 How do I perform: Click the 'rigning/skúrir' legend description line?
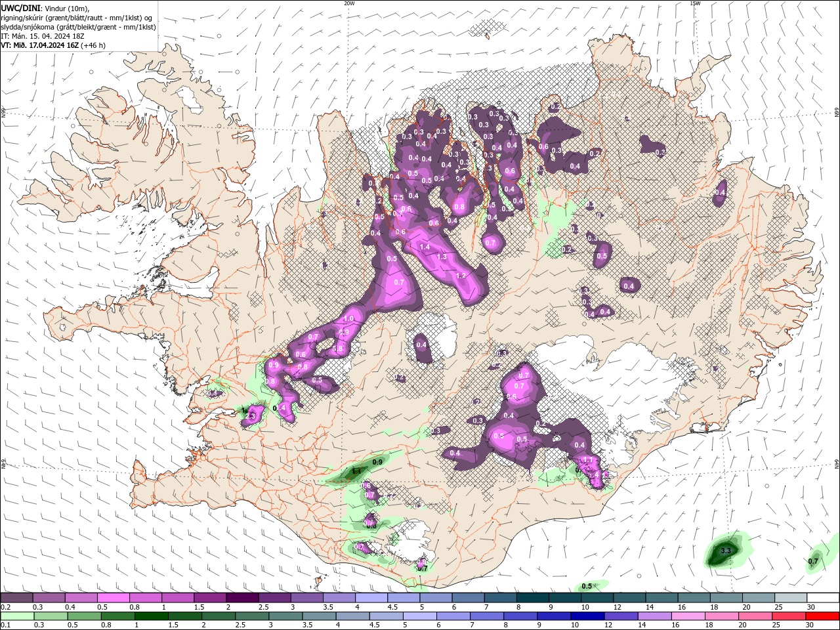pyautogui.click(x=76, y=18)
